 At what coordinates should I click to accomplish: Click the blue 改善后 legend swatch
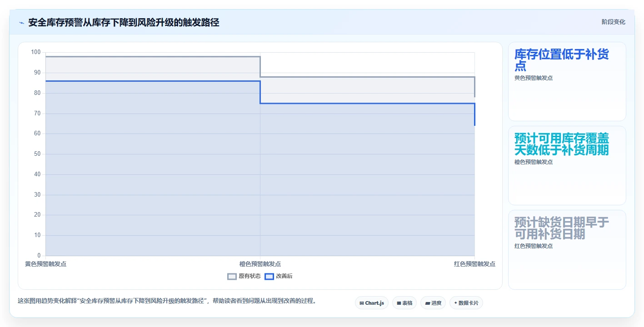[x=269, y=276]
